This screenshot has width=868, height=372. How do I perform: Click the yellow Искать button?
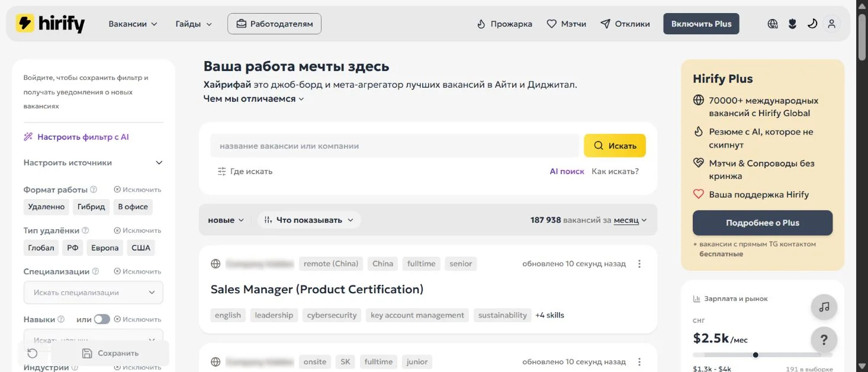615,146
